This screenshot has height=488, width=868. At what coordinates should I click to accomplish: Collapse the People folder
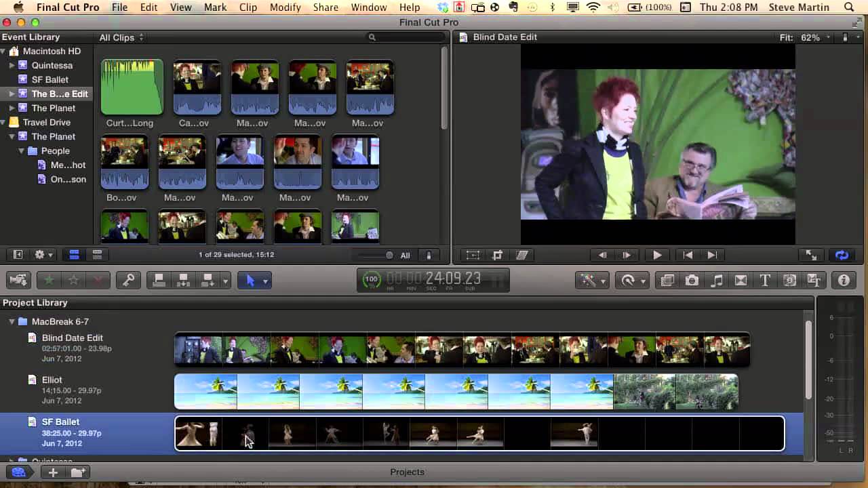click(22, 151)
